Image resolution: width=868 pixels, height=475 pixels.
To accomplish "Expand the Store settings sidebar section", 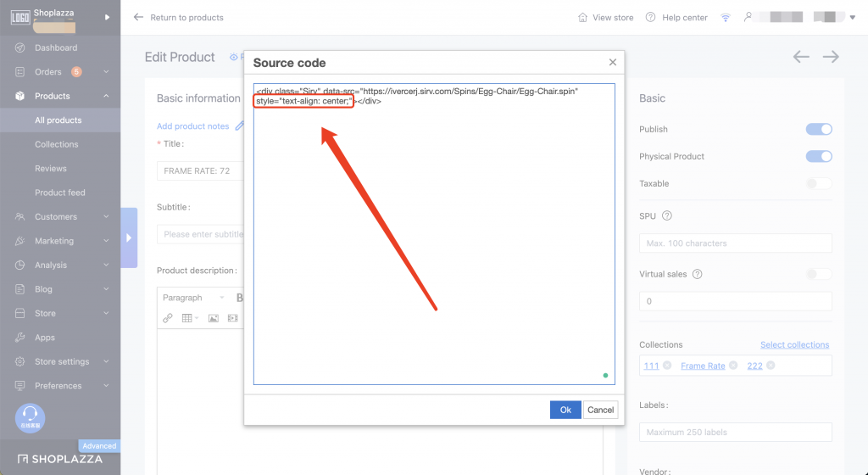I will tap(61, 361).
